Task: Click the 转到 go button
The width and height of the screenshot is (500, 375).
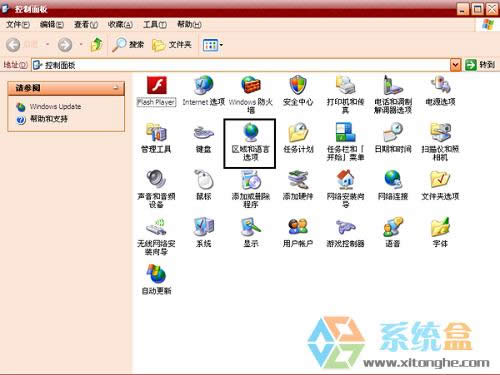Action: (x=480, y=65)
